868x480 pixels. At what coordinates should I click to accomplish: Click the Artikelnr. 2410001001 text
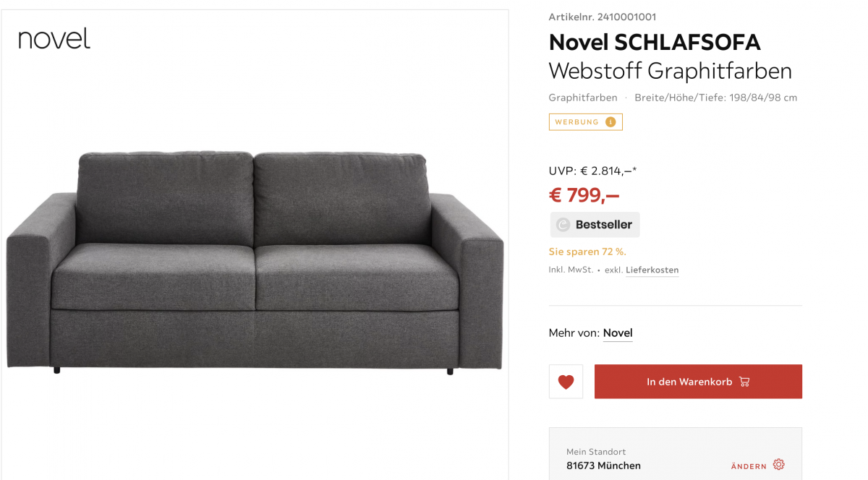pyautogui.click(x=603, y=17)
